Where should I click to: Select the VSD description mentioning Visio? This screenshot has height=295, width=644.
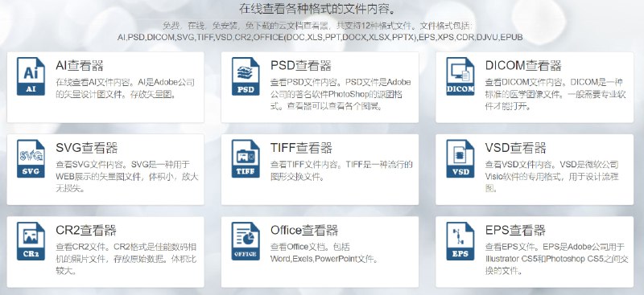tap(551, 177)
